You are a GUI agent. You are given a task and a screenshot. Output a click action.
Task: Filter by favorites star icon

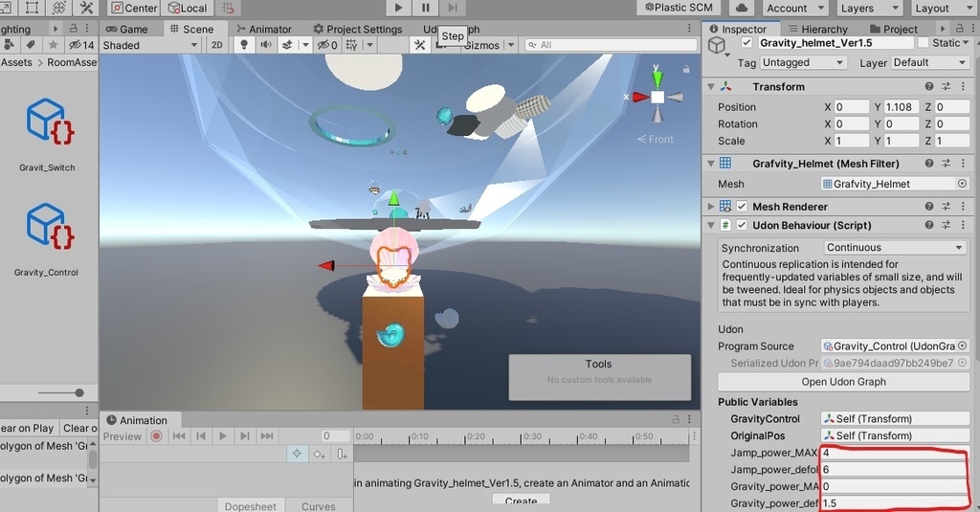point(54,45)
